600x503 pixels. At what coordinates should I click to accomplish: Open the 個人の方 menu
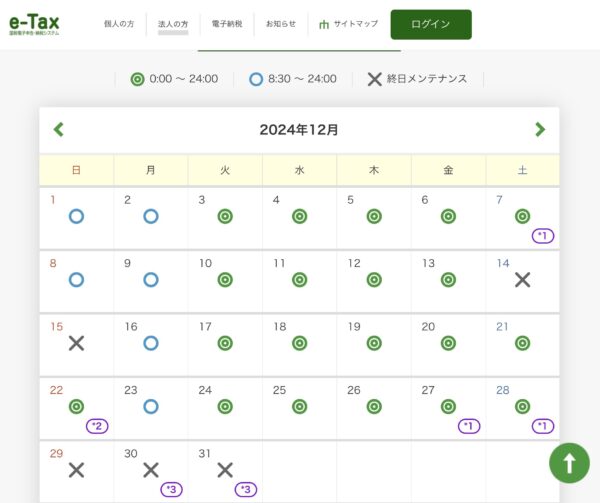coord(119,24)
